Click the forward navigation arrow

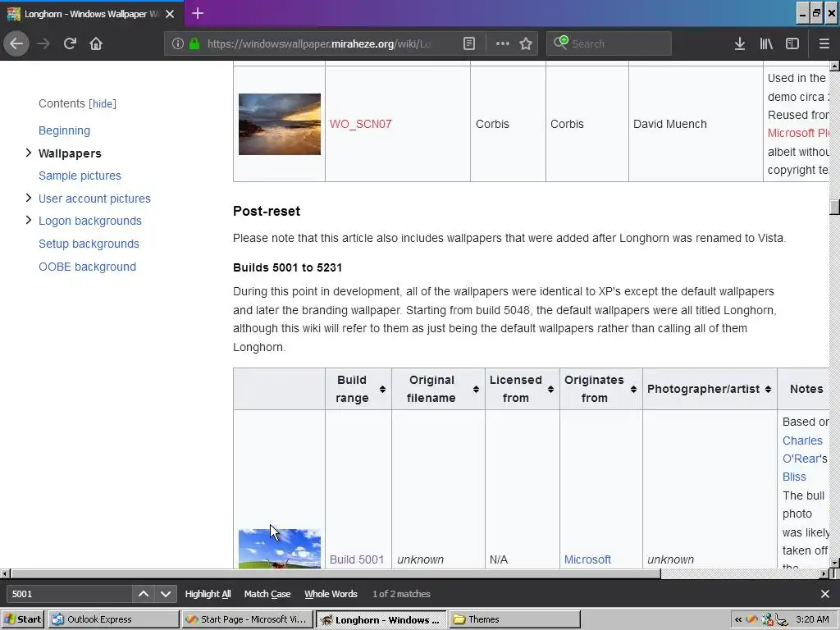(x=43, y=43)
